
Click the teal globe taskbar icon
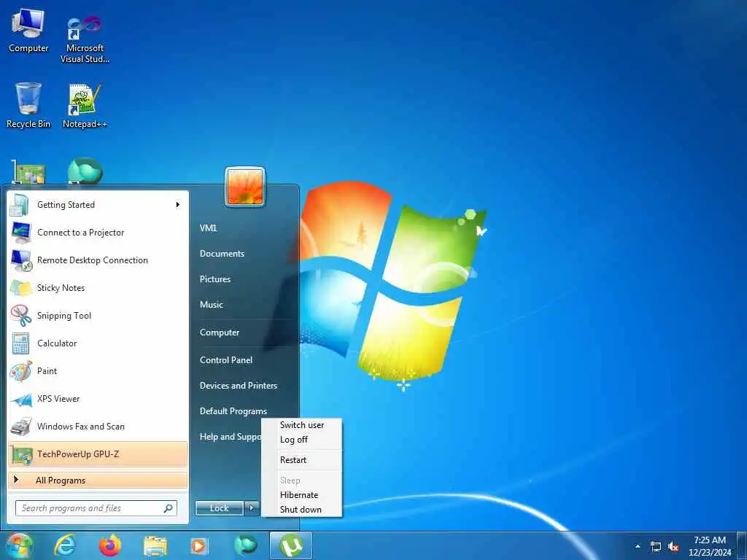point(245,545)
